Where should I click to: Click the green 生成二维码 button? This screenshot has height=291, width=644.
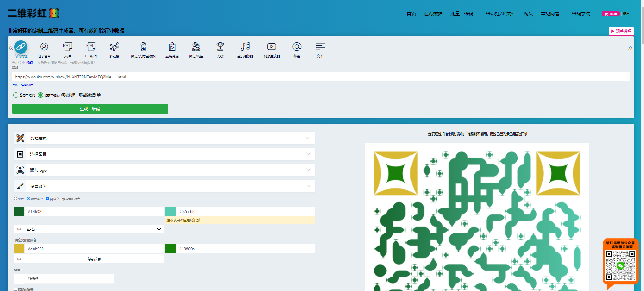(90, 109)
